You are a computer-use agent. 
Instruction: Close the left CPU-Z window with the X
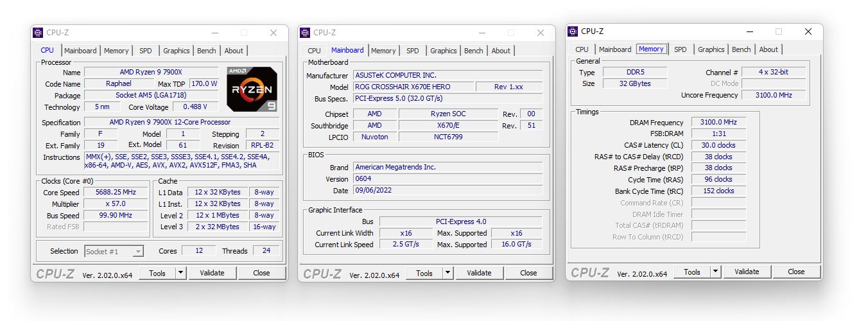click(273, 33)
